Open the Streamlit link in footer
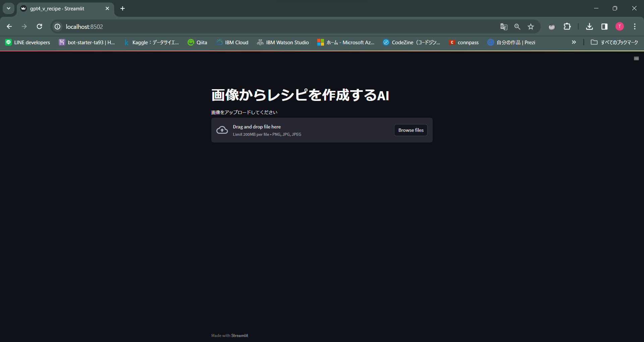This screenshot has height=342, width=644. tap(239, 336)
